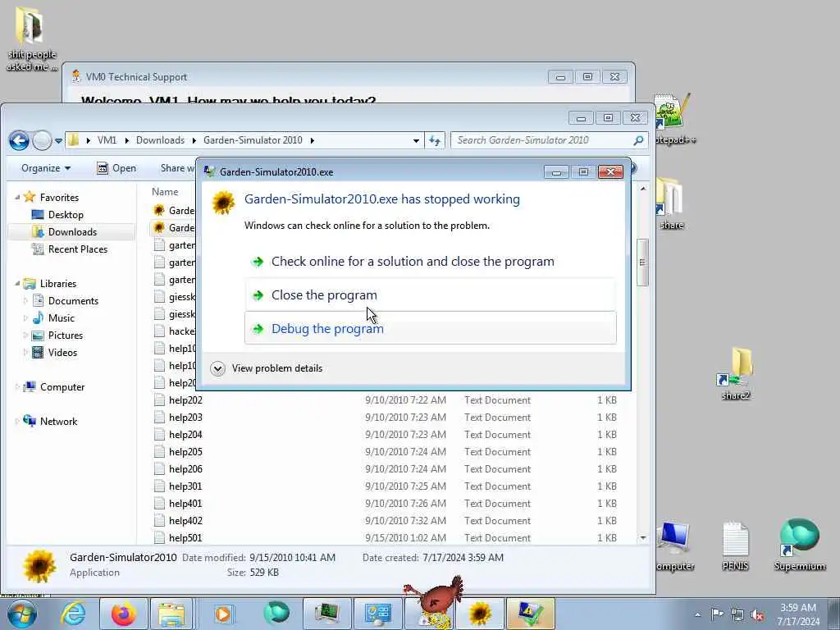
Task: Open the Action Center flag in tray
Action: 717,614
